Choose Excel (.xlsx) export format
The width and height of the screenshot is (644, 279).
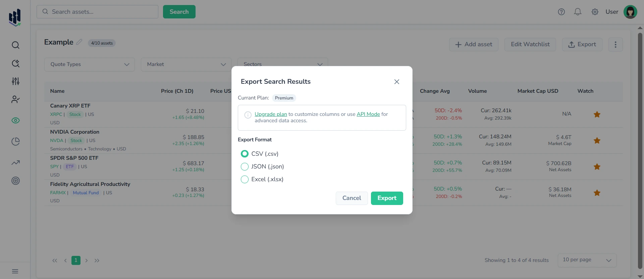[x=245, y=179]
